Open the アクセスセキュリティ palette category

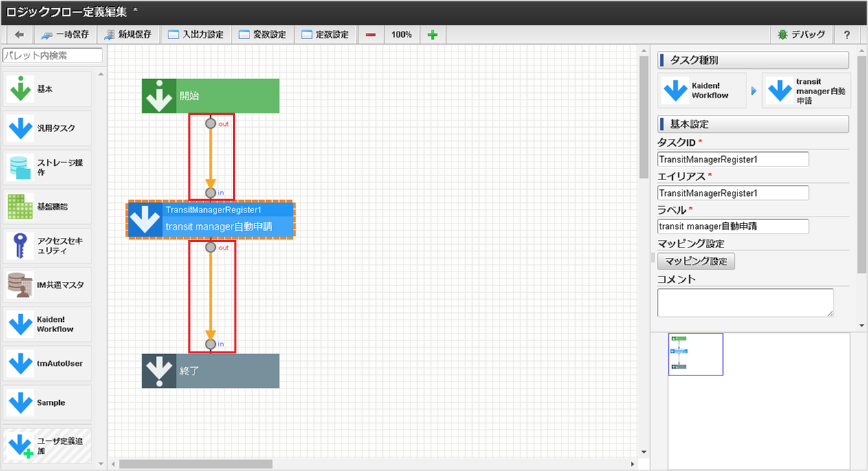(x=48, y=245)
